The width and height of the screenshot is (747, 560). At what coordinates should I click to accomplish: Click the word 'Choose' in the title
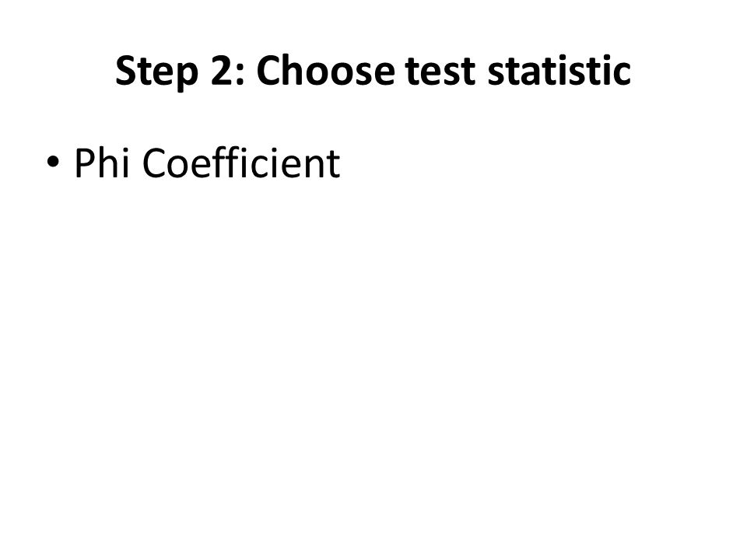pyautogui.click(x=325, y=71)
